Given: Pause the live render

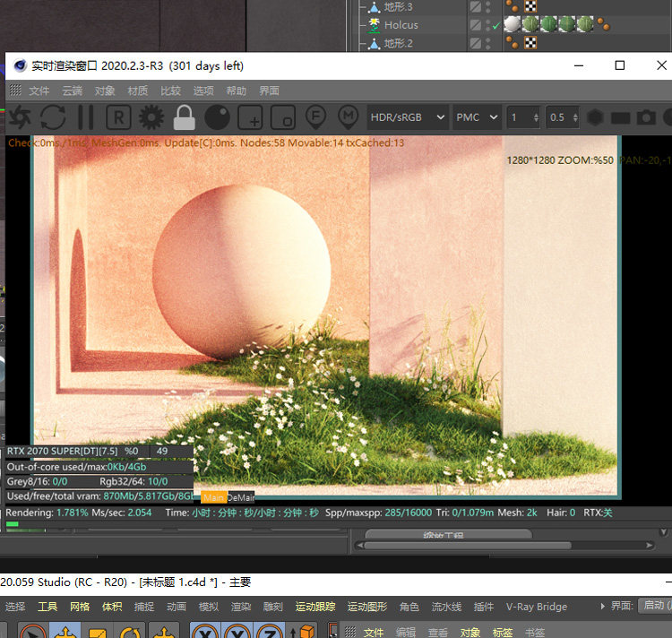Looking at the screenshot, I should coord(86,117).
